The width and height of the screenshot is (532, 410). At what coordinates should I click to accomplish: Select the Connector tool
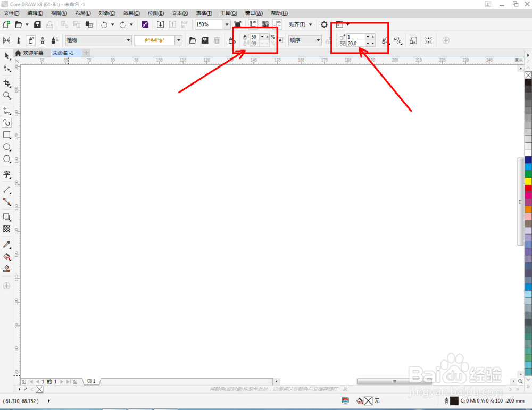7,202
